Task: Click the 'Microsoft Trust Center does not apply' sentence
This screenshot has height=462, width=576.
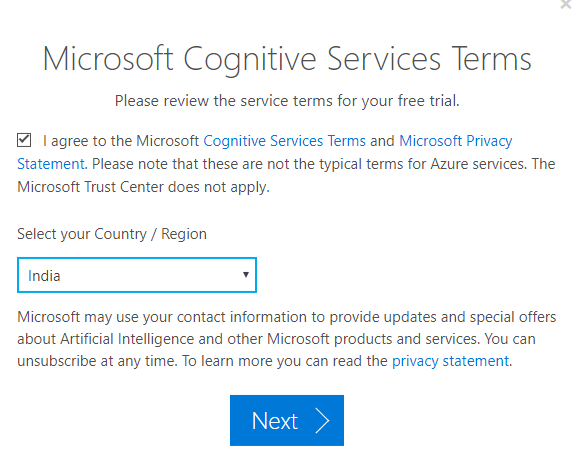Action: pyautogui.click(x=143, y=187)
